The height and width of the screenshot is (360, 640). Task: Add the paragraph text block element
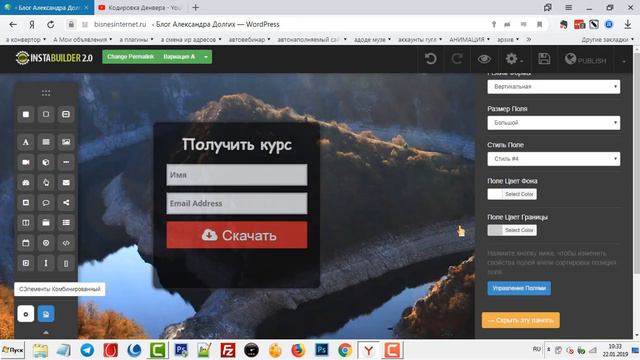click(x=46, y=142)
